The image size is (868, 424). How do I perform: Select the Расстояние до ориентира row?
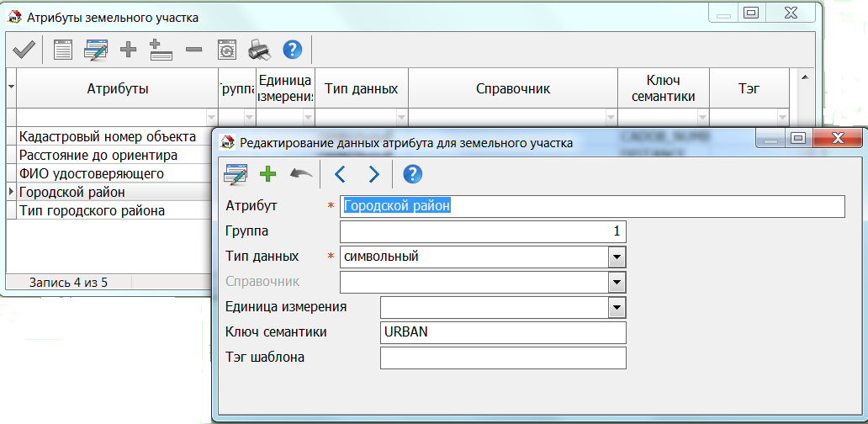pos(98,155)
